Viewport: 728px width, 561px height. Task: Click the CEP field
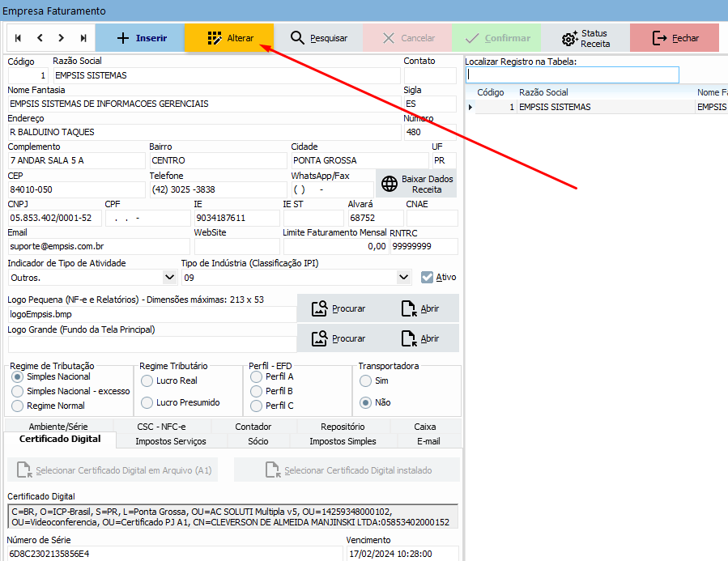tap(77, 189)
